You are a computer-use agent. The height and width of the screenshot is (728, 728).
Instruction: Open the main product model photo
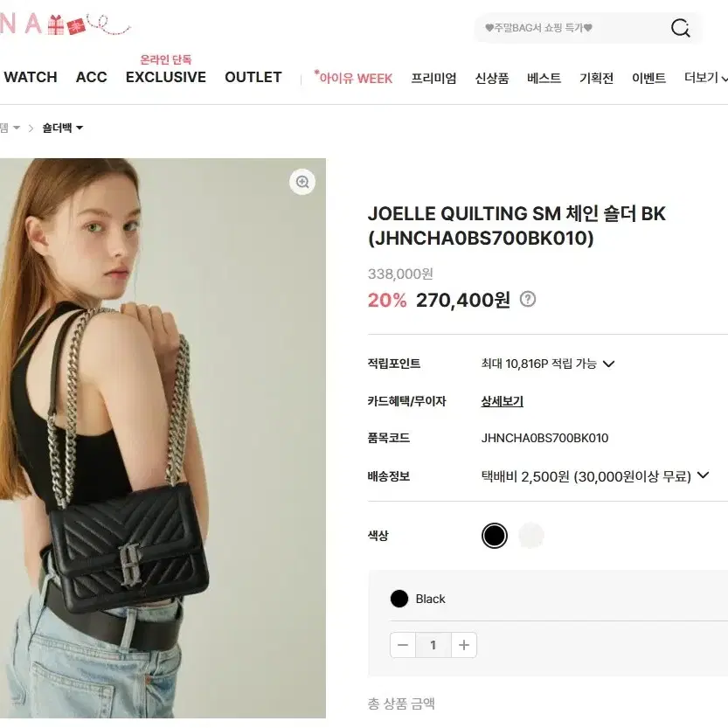tap(163, 439)
